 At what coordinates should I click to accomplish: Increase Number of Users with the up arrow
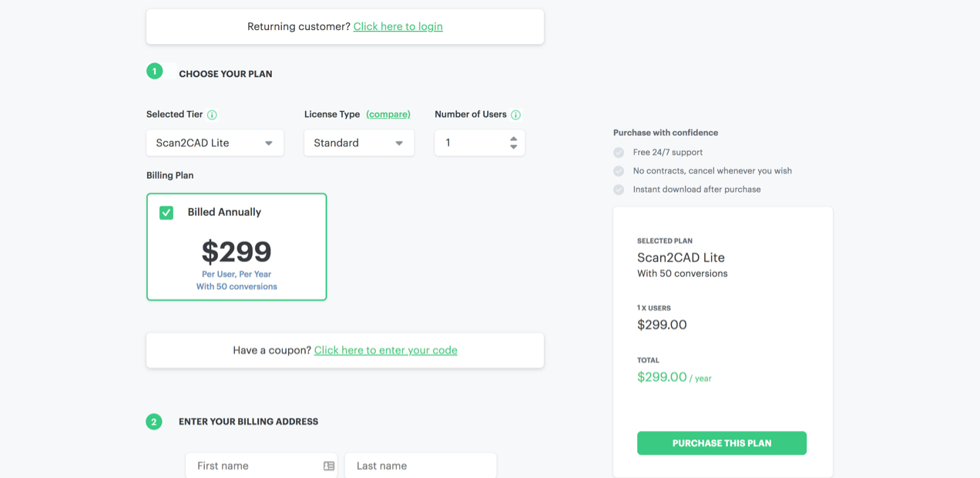515,139
